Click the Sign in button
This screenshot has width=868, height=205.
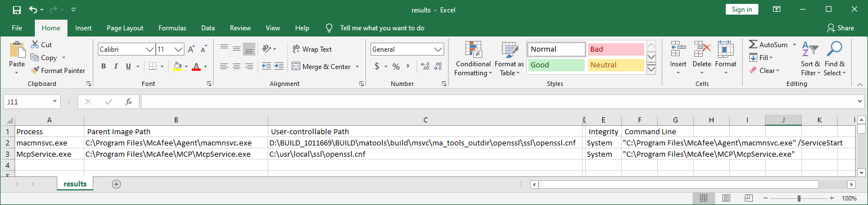[x=742, y=10]
